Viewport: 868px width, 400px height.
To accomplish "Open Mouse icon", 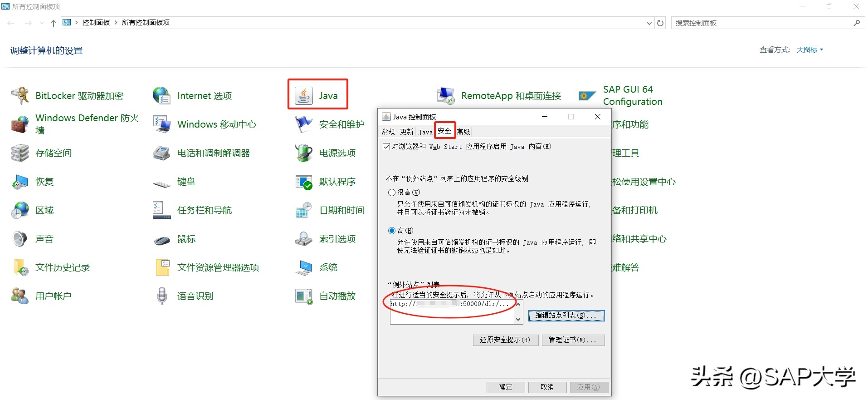I will click(x=161, y=240).
